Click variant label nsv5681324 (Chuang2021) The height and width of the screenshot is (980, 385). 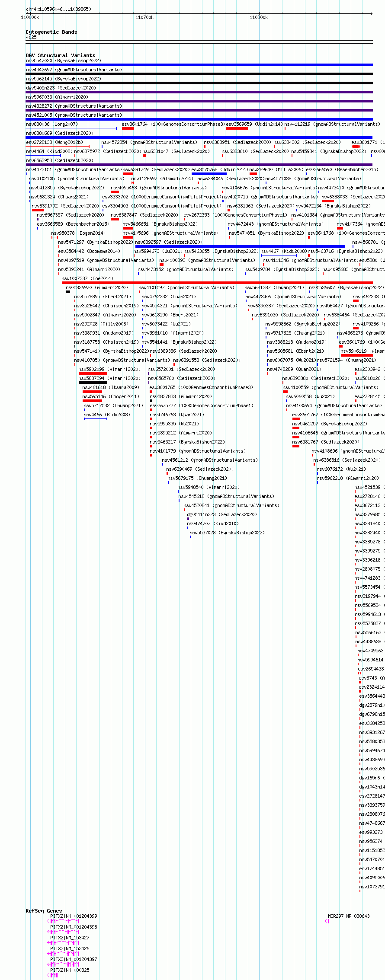pyautogui.click(x=59, y=197)
